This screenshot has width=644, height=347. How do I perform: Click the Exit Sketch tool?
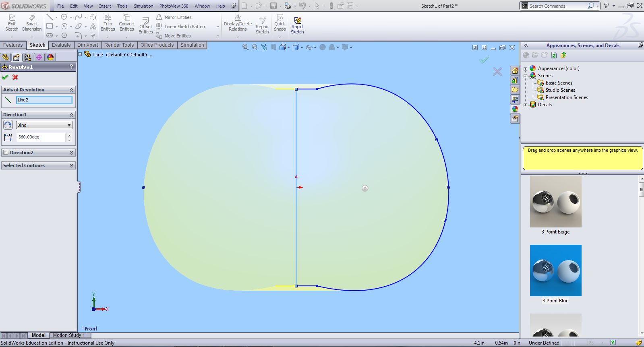pos(12,23)
